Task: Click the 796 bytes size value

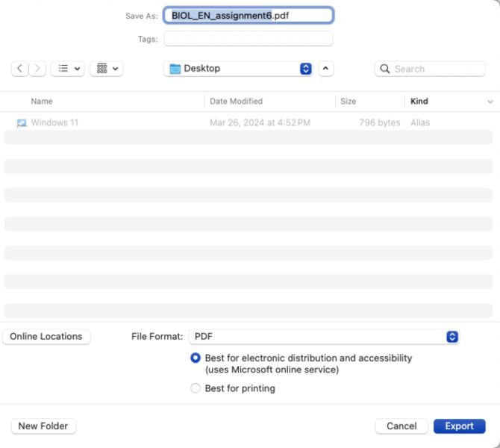Action: coord(379,122)
